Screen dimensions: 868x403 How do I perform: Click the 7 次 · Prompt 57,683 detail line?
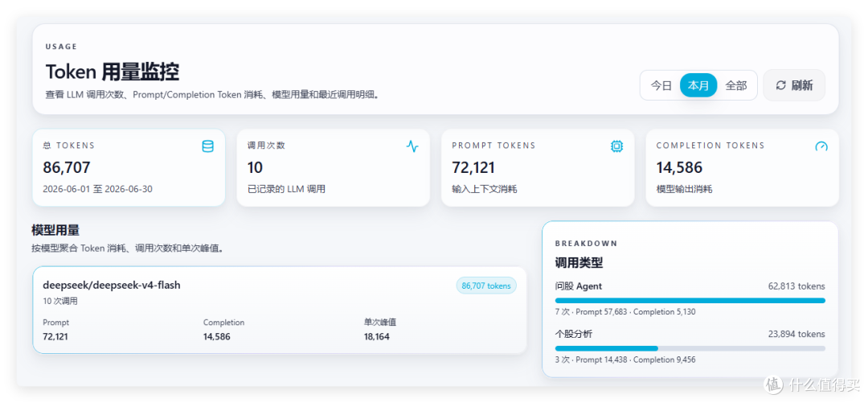tap(625, 311)
